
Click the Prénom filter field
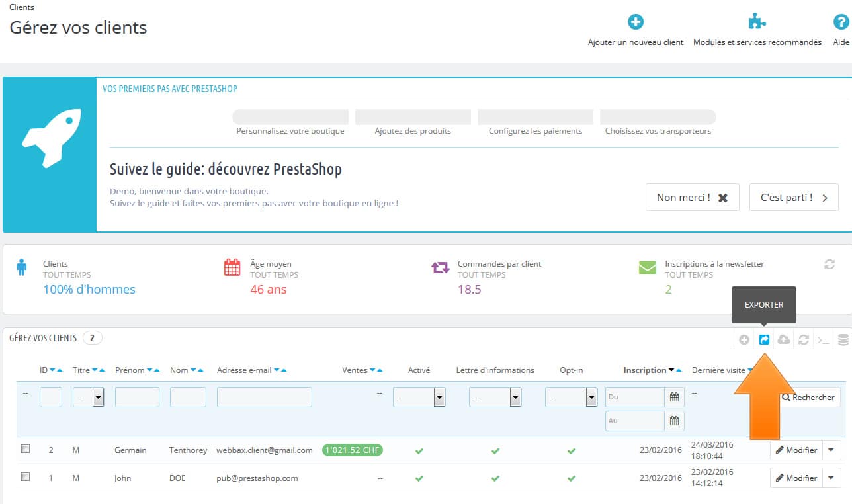(x=137, y=397)
